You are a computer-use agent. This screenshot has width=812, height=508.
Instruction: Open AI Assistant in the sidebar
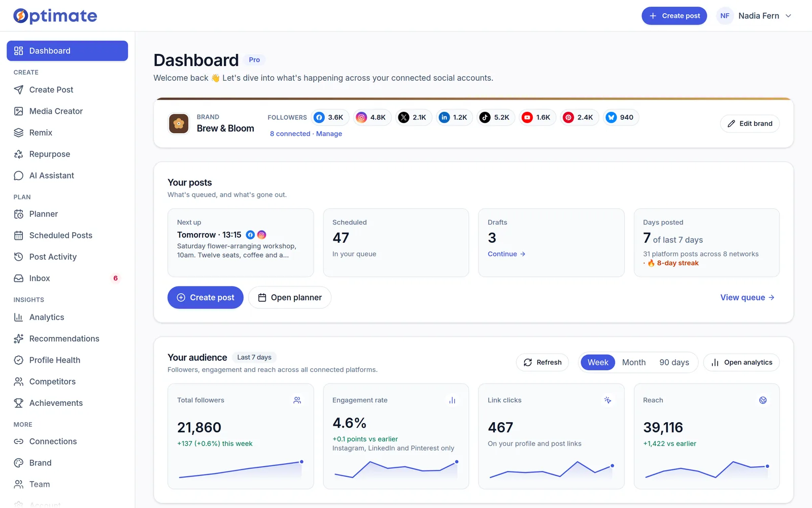[x=67, y=175]
